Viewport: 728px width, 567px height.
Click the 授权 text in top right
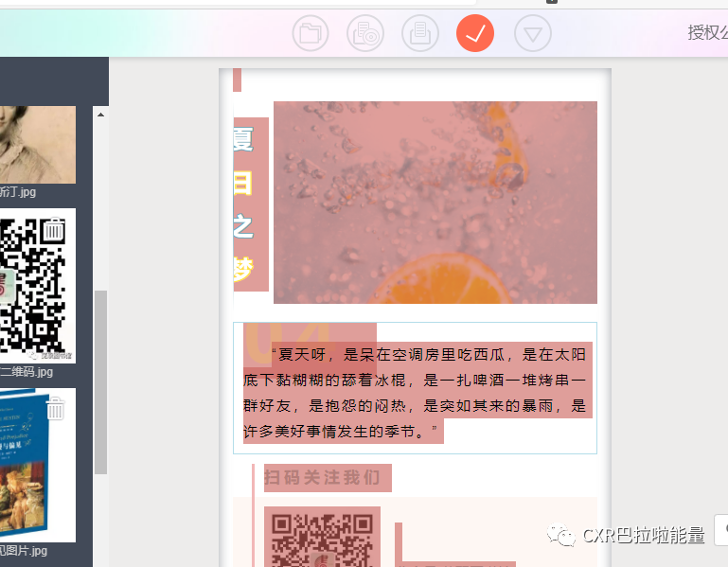(x=707, y=32)
